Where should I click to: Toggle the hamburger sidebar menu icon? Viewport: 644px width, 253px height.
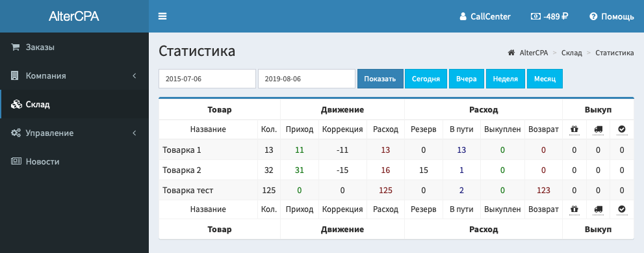(162, 16)
